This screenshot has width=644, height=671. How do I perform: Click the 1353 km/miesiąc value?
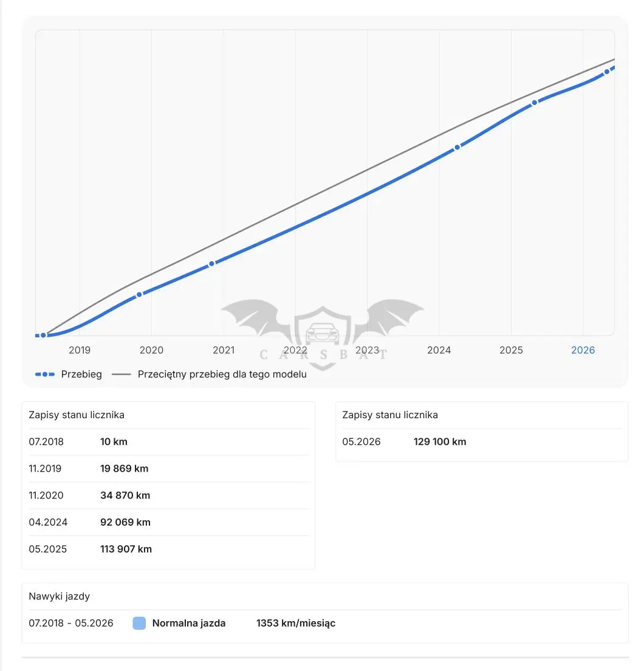tap(296, 623)
